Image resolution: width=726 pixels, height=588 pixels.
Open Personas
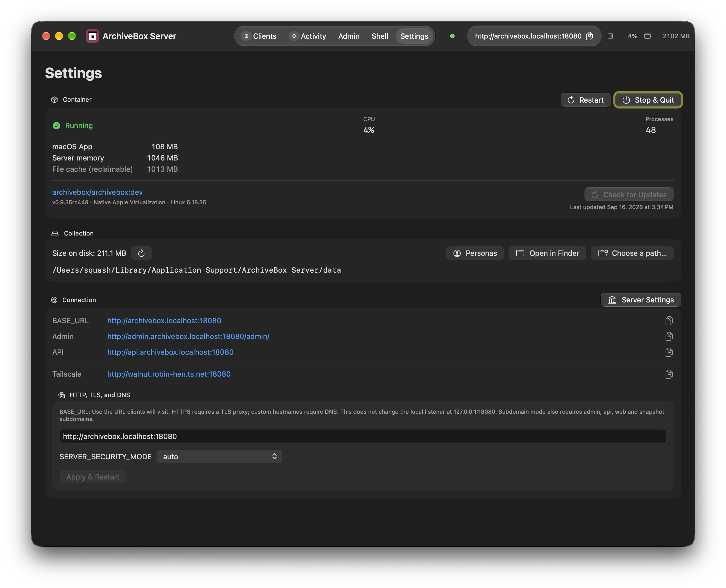point(475,253)
